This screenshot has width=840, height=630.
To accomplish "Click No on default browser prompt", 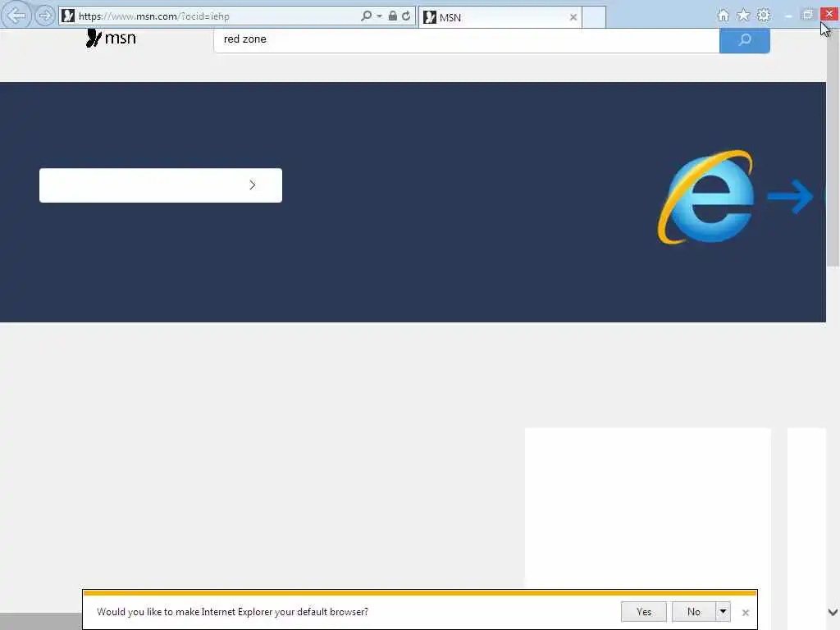I will click(694, 612).
